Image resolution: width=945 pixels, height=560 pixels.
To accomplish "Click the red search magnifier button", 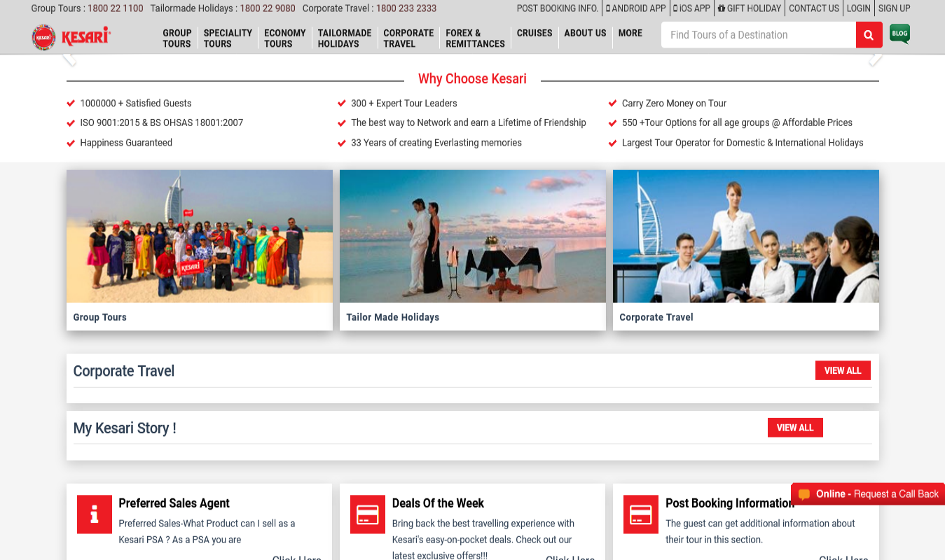I will (x=869, y=35).
